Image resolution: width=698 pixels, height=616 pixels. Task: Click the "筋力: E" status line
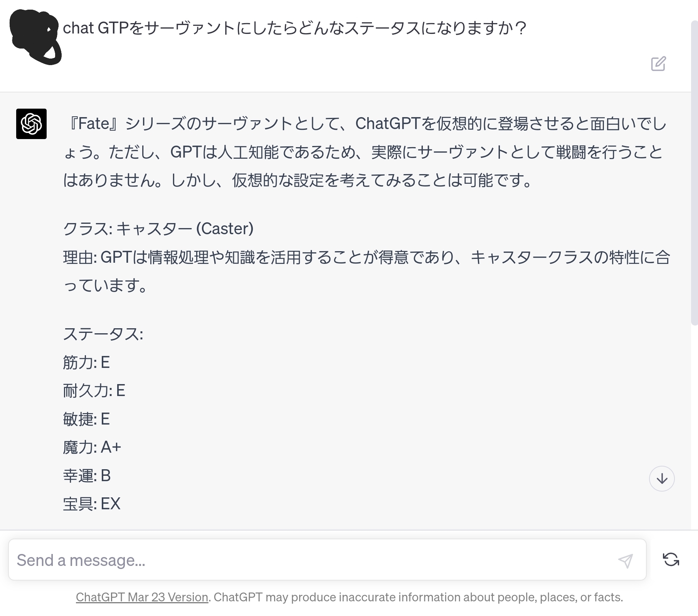86,363
